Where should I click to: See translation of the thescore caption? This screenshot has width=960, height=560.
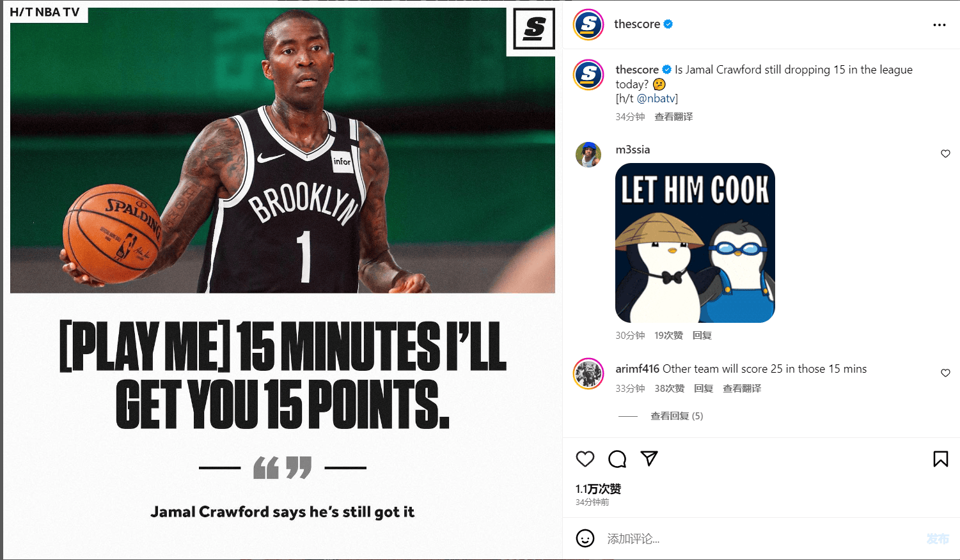click(673, 117)
